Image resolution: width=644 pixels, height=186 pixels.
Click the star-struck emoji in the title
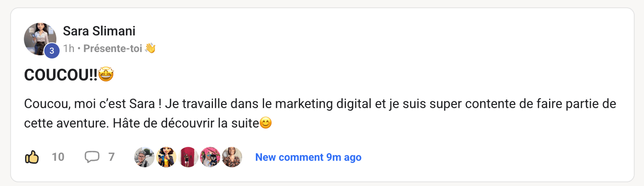[106, 75]
